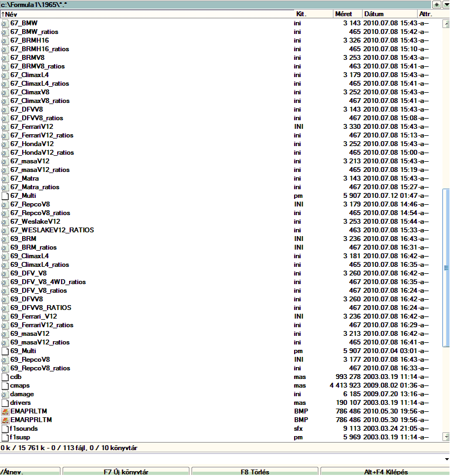Click the icon next to 69_Ferrari_V12
This screenshot has width=450, height=476.
[5, 316]
